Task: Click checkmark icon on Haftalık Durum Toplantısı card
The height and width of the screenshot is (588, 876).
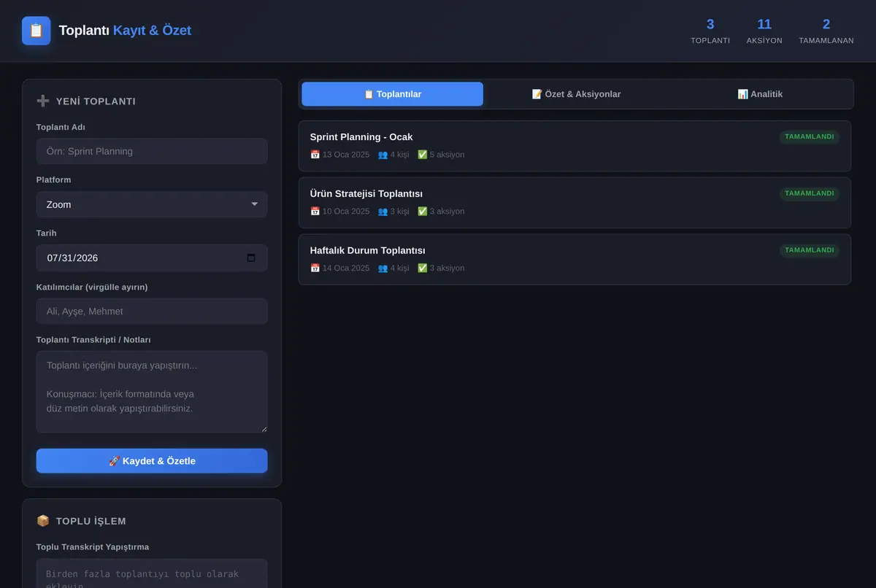Action: (422, 268)
